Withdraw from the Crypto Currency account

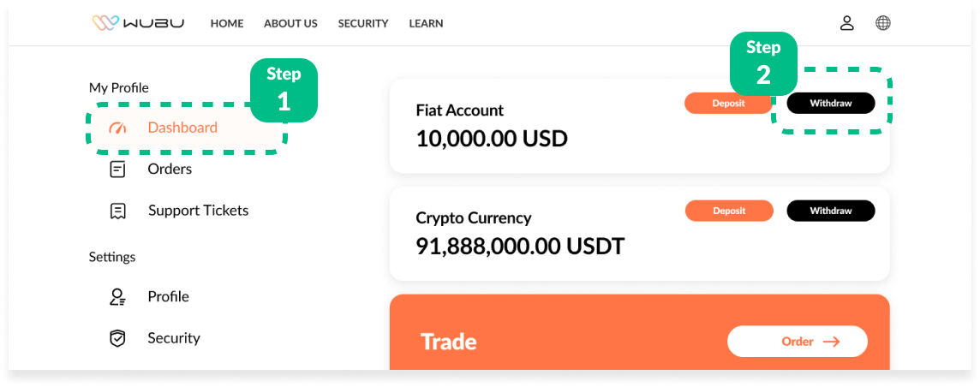tap(831, 211)
